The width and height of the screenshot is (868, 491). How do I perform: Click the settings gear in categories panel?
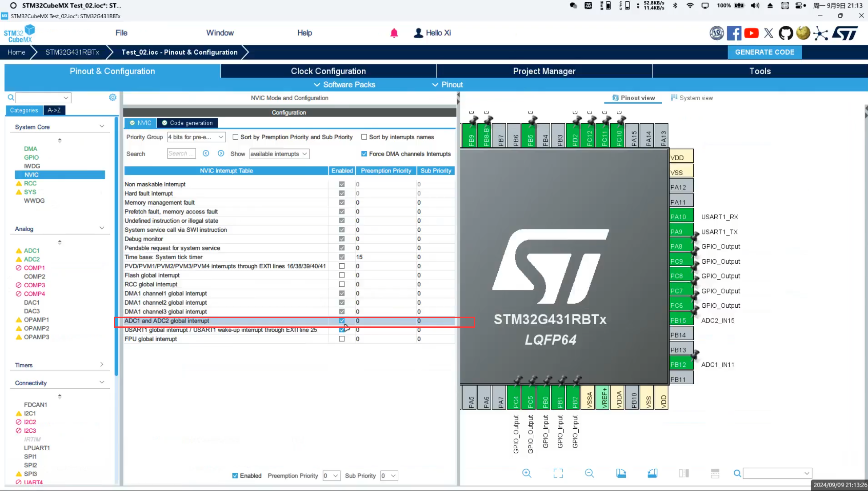pyautogui.click(x=113, y=97)
